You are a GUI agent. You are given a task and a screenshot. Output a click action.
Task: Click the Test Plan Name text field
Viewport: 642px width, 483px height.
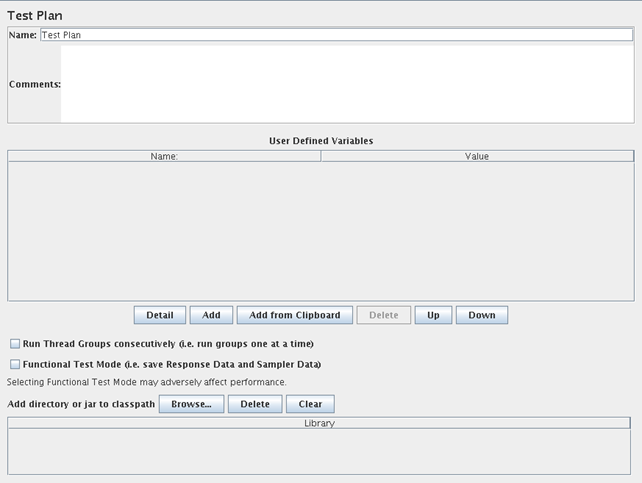336,34
